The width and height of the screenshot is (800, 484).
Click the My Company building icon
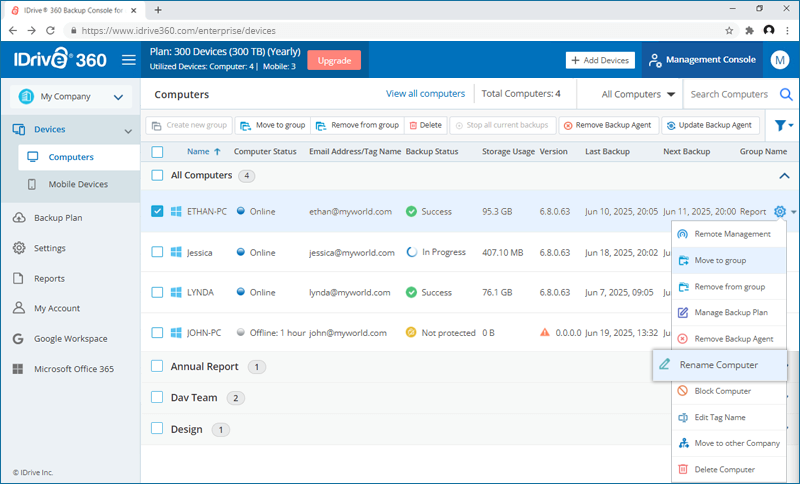[26, 96]
